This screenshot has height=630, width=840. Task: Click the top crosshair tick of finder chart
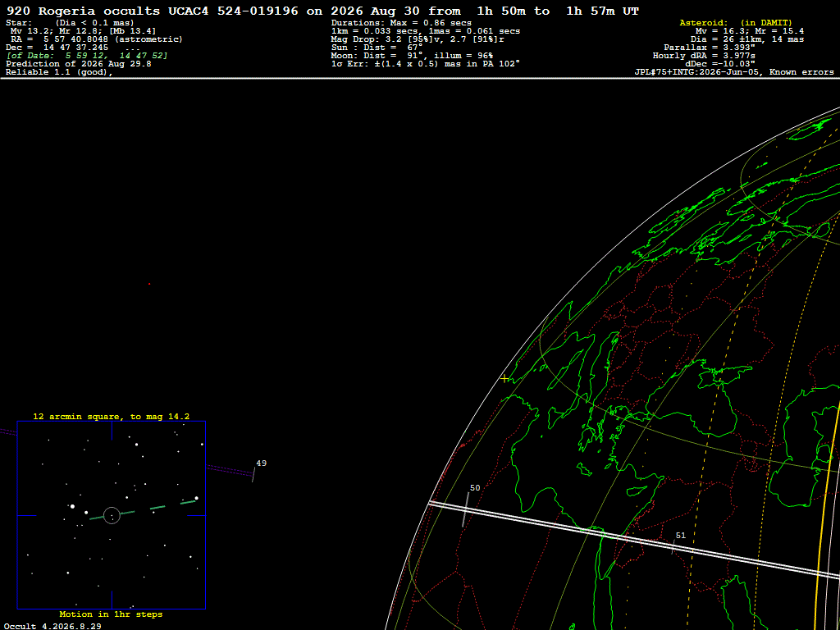pyautogui.click(x=112, y=430)
